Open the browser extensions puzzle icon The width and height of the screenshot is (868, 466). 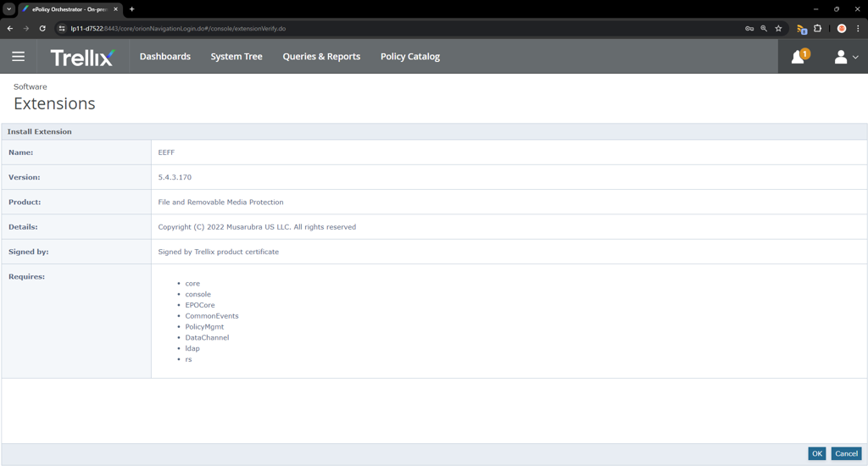[x=818, y=28]
